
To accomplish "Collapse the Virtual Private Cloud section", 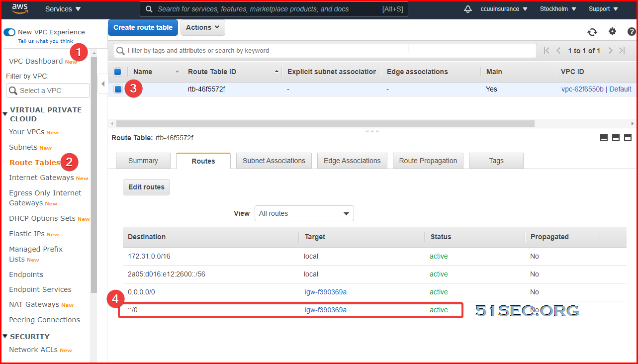I will (x=5, y=114).
